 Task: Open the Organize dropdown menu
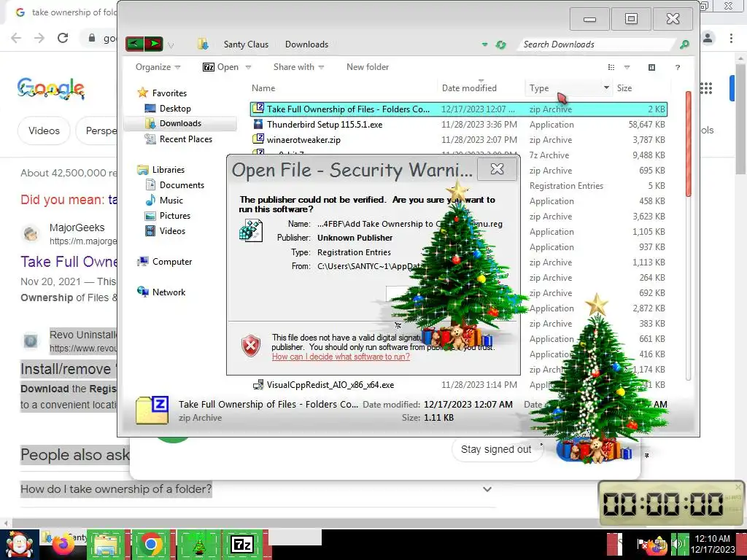[158, 67]
